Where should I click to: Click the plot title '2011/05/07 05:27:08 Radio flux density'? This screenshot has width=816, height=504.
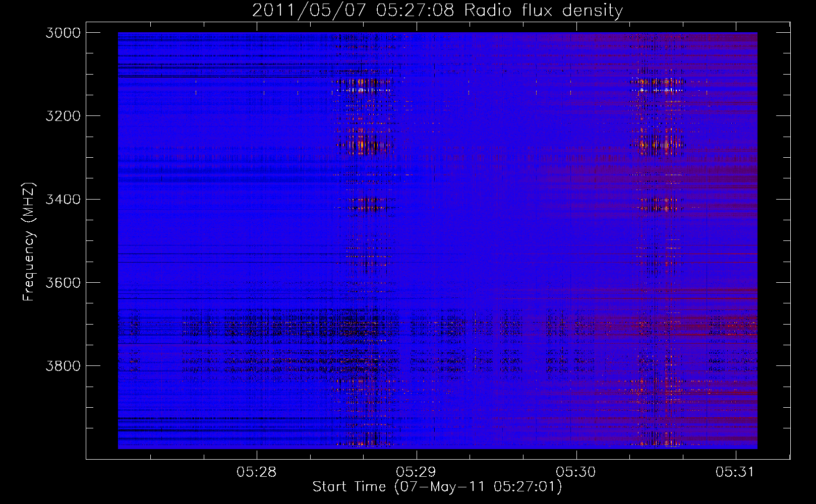[437, 10]
